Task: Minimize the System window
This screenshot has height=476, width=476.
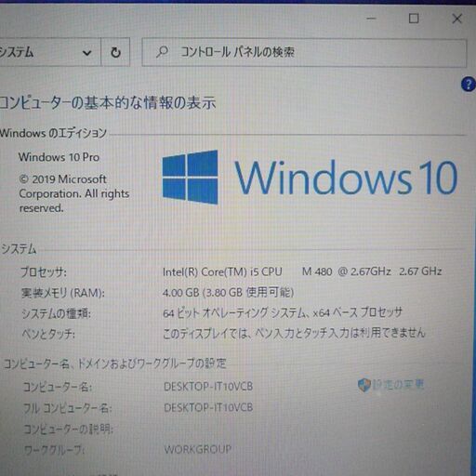Action: click(371, 19)
